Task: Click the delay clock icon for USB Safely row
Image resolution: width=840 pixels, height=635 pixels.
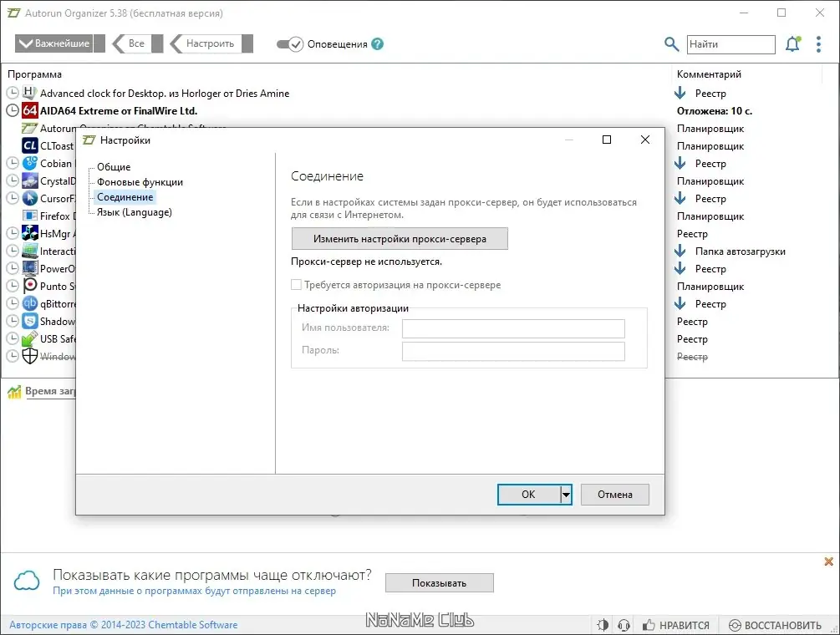Action: click(13, 338)
